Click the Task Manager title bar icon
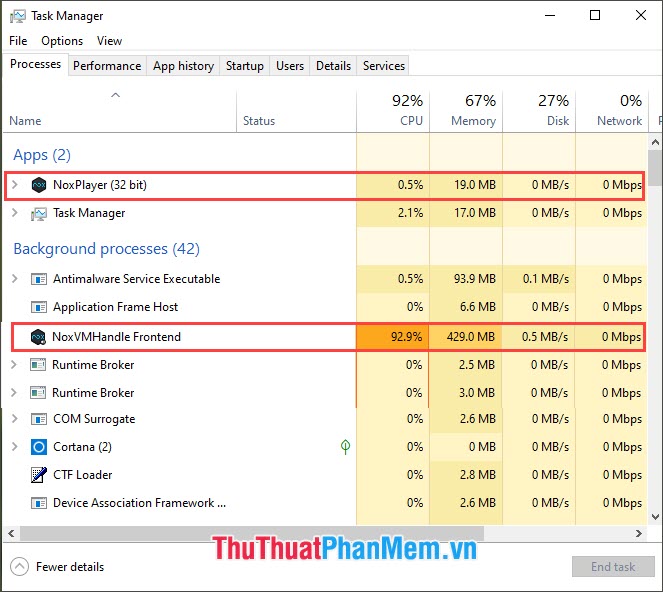Viewport: 663px width, 592px height. [x=17, y=16]
